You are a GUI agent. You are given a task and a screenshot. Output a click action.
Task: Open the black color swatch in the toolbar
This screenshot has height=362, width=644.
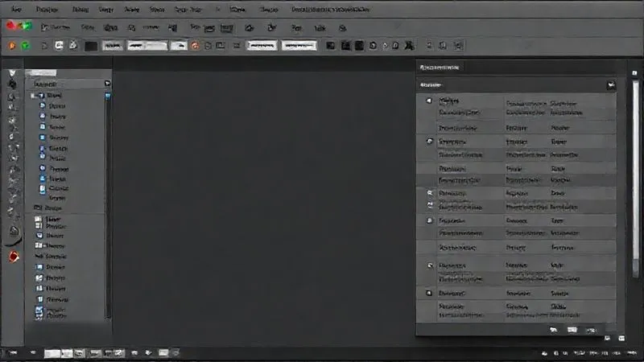[91, 46]
